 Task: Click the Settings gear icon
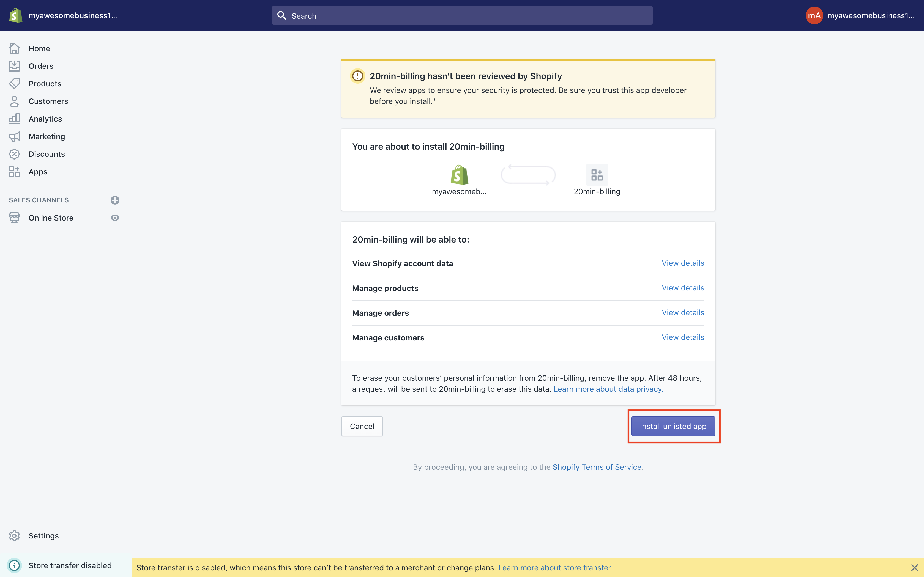tap(14, 536)
